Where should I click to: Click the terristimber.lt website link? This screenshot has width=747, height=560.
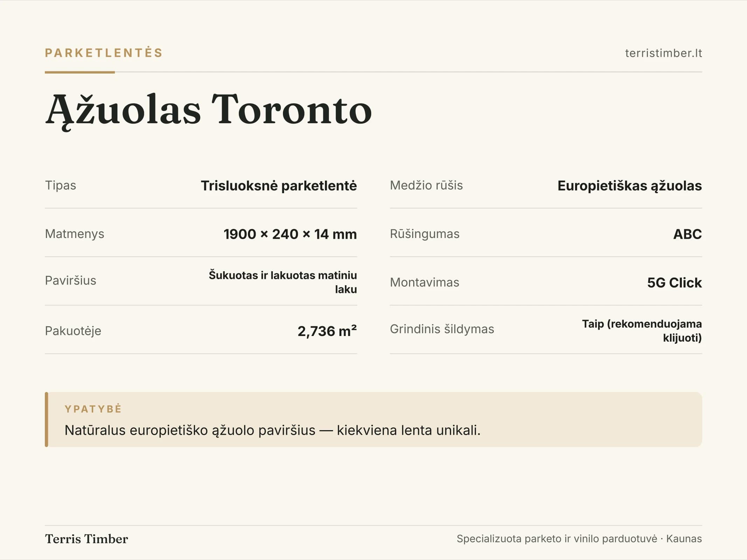coord(663,53)
